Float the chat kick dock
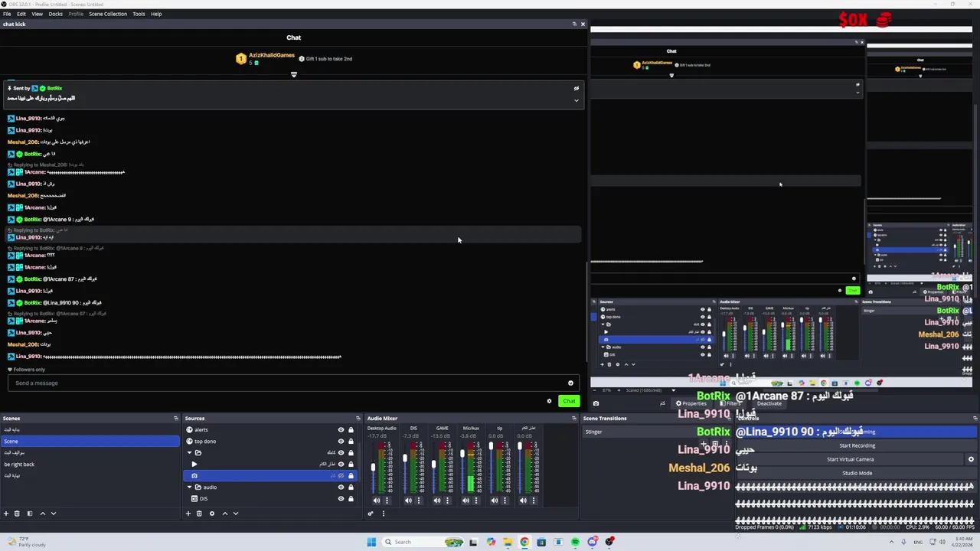This screenshot has height=551, width=980. (574, 24)
